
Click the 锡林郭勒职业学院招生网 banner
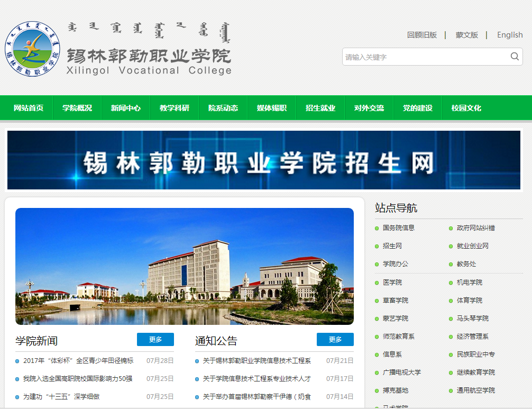pyautogui.click(x=264, y=160)
